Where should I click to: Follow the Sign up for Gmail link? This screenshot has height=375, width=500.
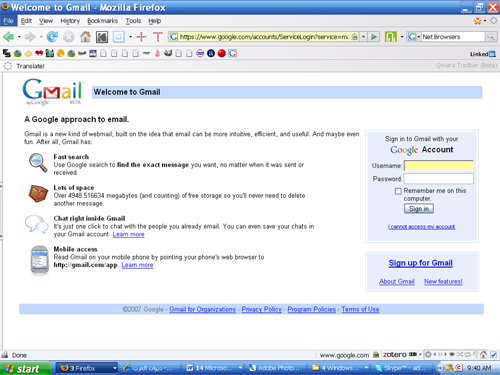[420, 263]
